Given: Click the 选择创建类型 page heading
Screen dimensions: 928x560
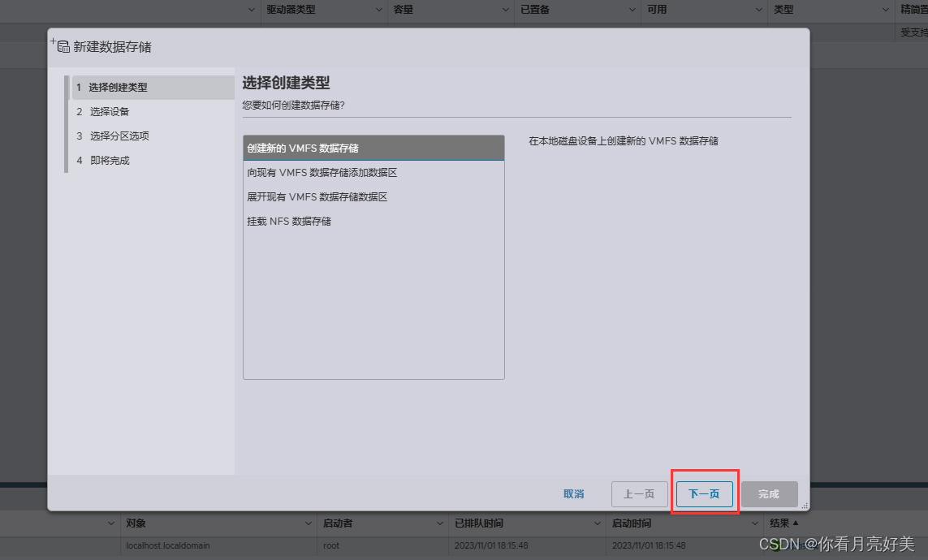Looking at the screenshot, I should [286, 83].
